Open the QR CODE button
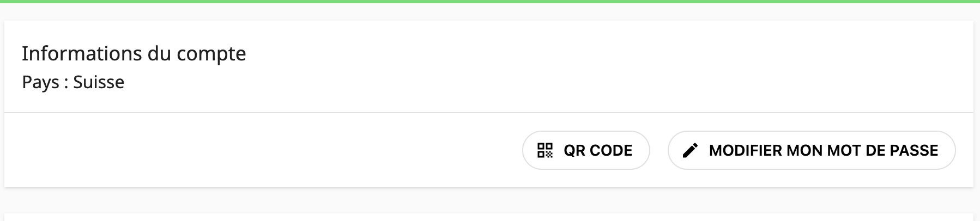Viewport: 980px width, 221px height. click(x=586, y=150)
